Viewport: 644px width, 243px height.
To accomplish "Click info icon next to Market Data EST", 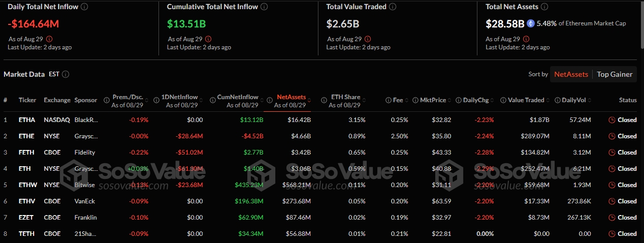I will pyautogui.click(x=66, y=74).
